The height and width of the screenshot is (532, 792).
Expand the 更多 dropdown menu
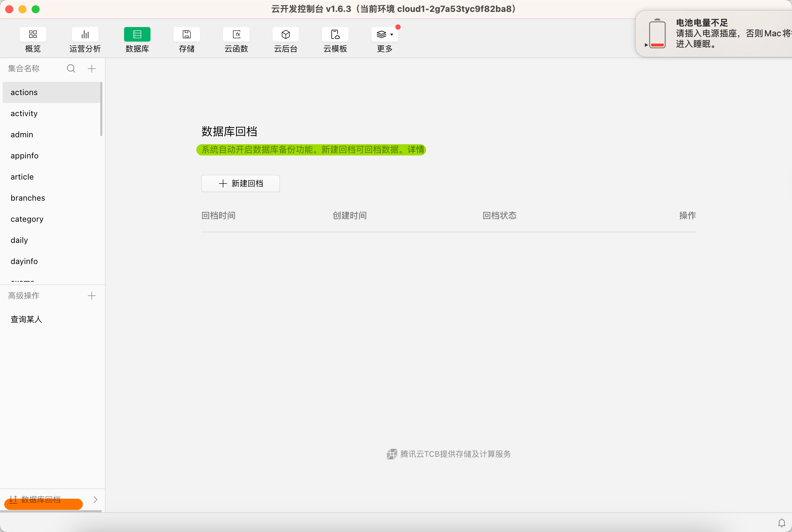coord(385,35)
